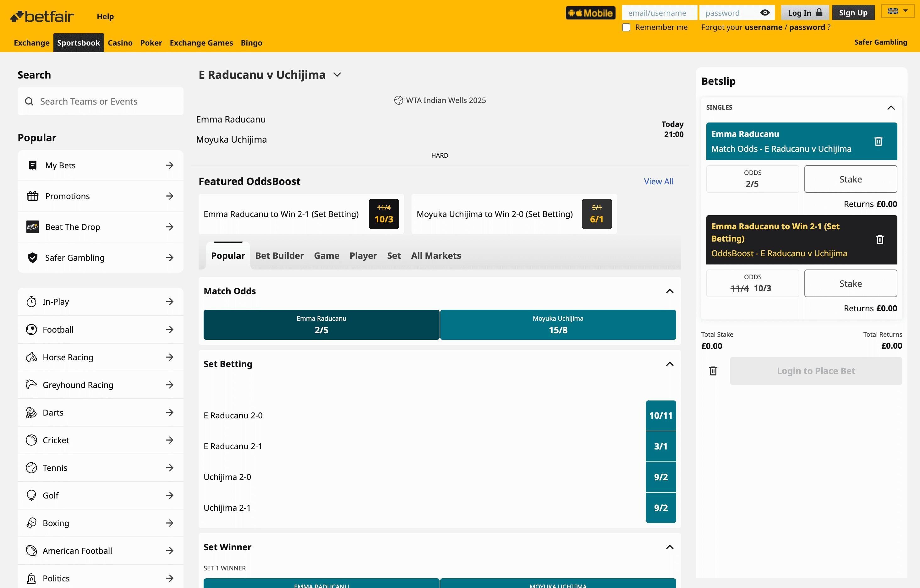Collapse the Set Winner market
The width and height of the screenshot is (920, 588).
[x=669, y=547]
